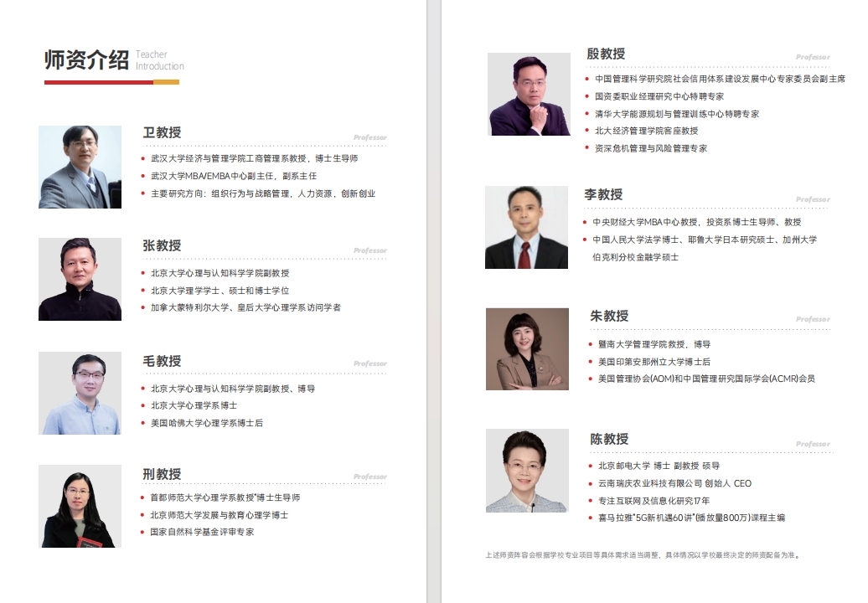Click 毛教授's portrait image
The width and height of the screenshot is (868, 603).
coord(80,393)
